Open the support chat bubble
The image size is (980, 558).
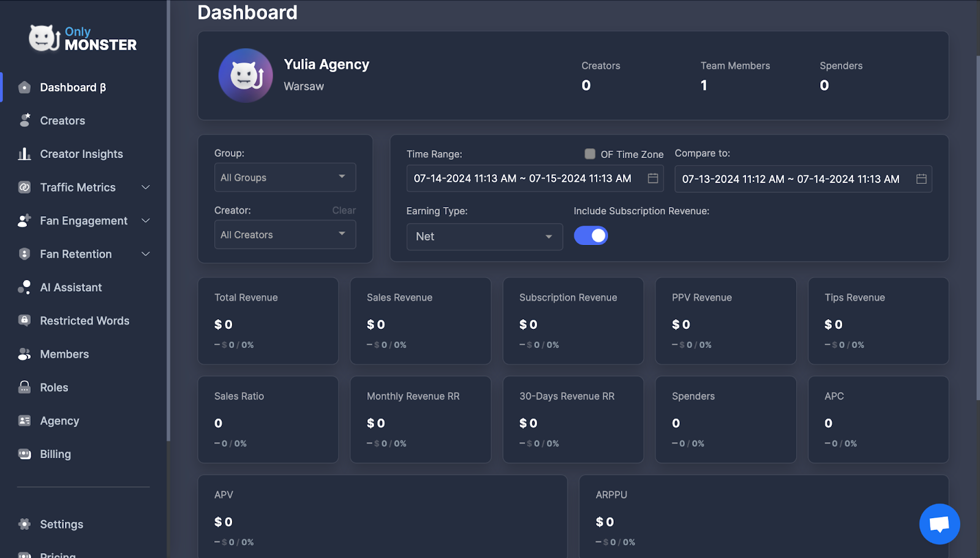point(940,524)
